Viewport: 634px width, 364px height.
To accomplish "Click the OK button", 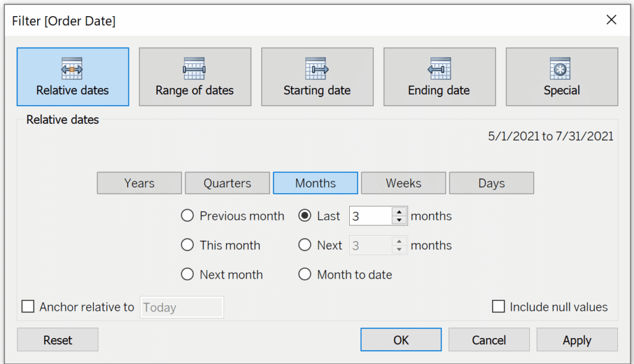I will click(x=401, y=340).
